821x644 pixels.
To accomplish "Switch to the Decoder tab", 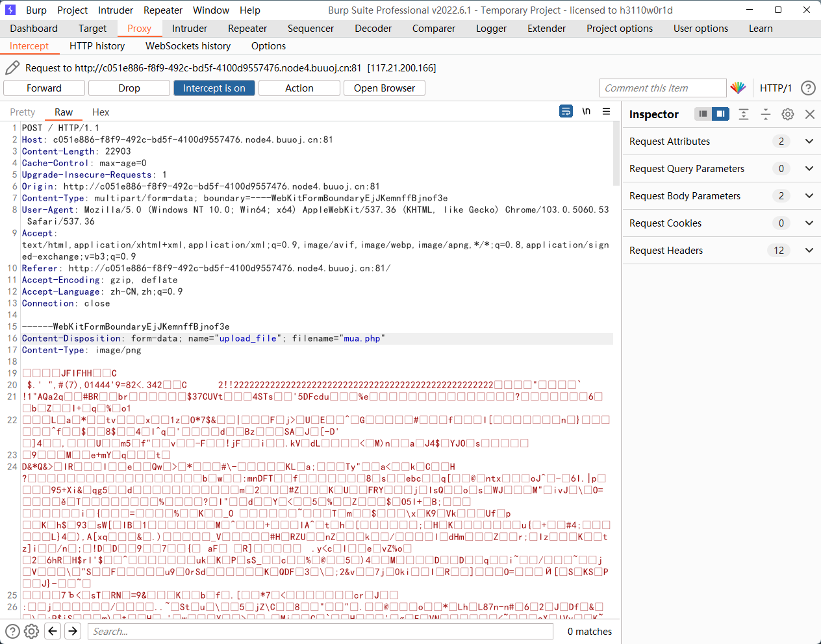I will point(373,28).
